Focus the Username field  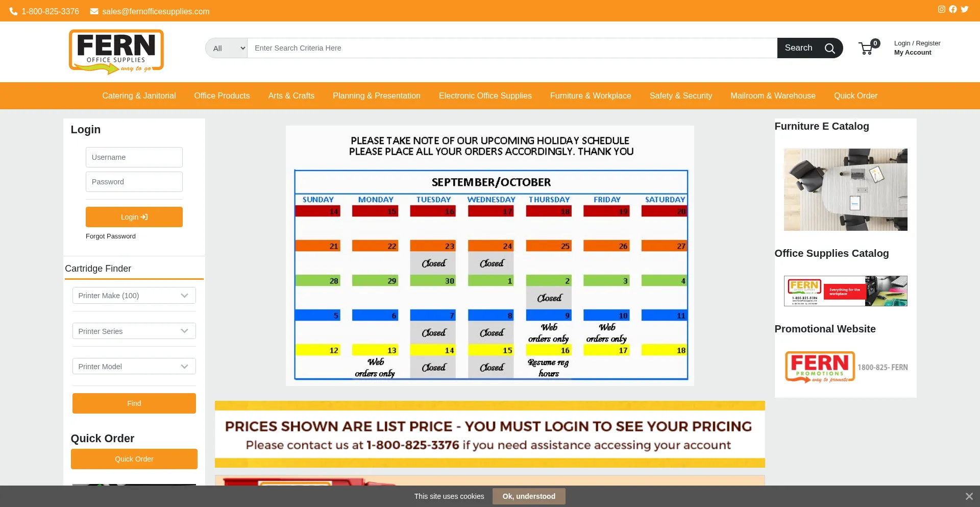point(134,157)
